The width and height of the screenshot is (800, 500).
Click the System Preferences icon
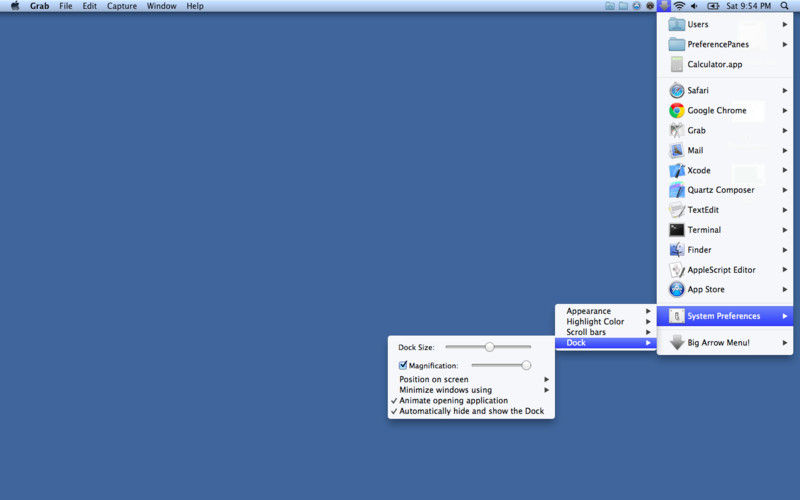click(x=677, y=316)
